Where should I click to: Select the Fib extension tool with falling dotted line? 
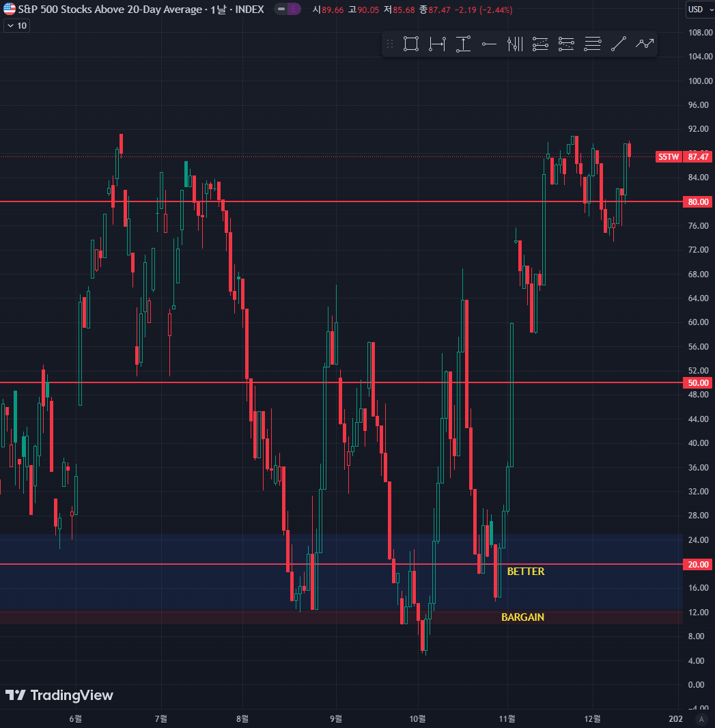point(566,44)
